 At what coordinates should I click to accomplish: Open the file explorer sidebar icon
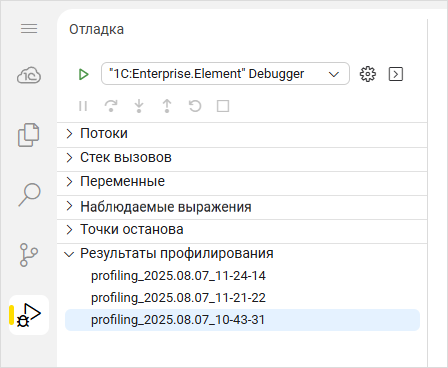(28, 135)
